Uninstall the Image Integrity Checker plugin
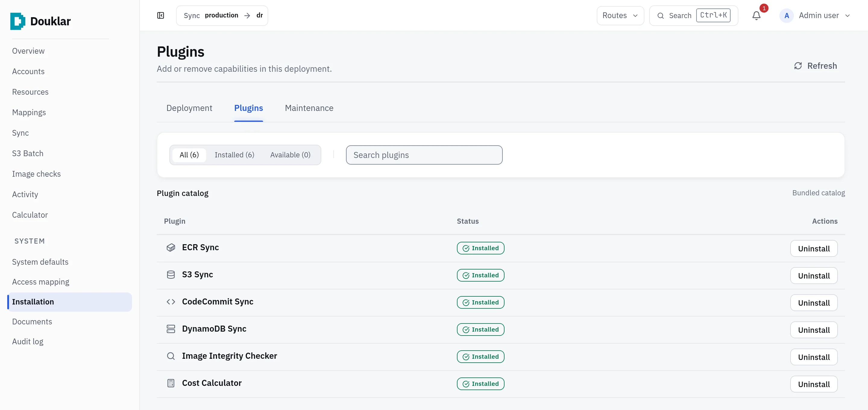Image resolution: width=868 pixels, height=410 pixels. 813,357
